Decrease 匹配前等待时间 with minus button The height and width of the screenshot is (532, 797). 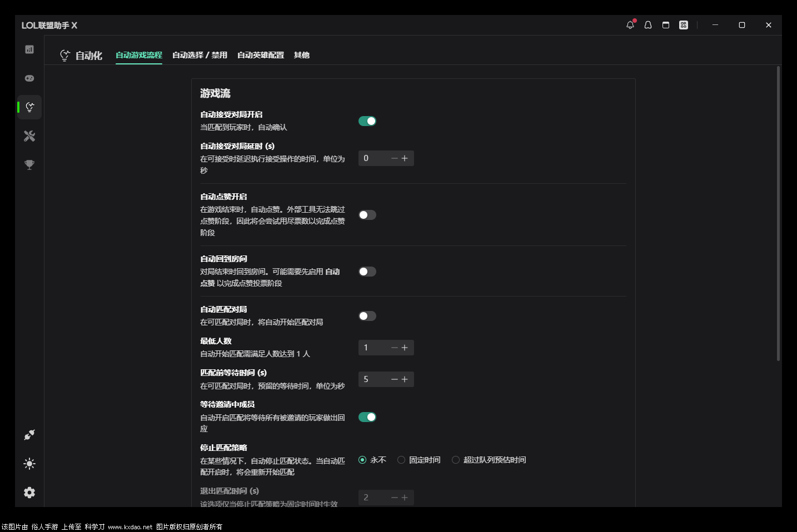point(394,379)
